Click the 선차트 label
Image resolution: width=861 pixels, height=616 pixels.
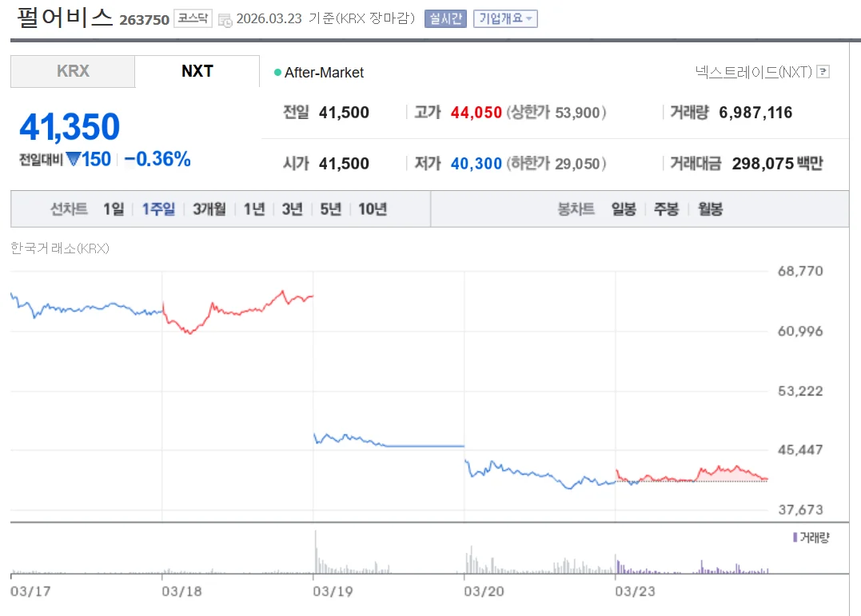(x=69, y=209)
